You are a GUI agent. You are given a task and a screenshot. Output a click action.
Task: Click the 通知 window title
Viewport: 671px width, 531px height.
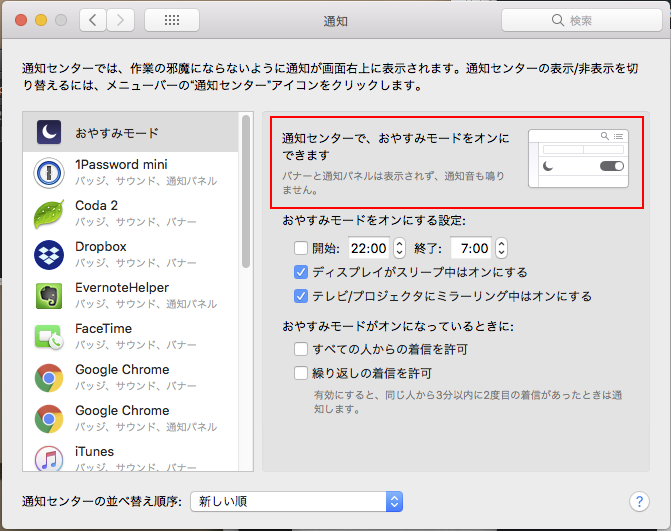336,21
